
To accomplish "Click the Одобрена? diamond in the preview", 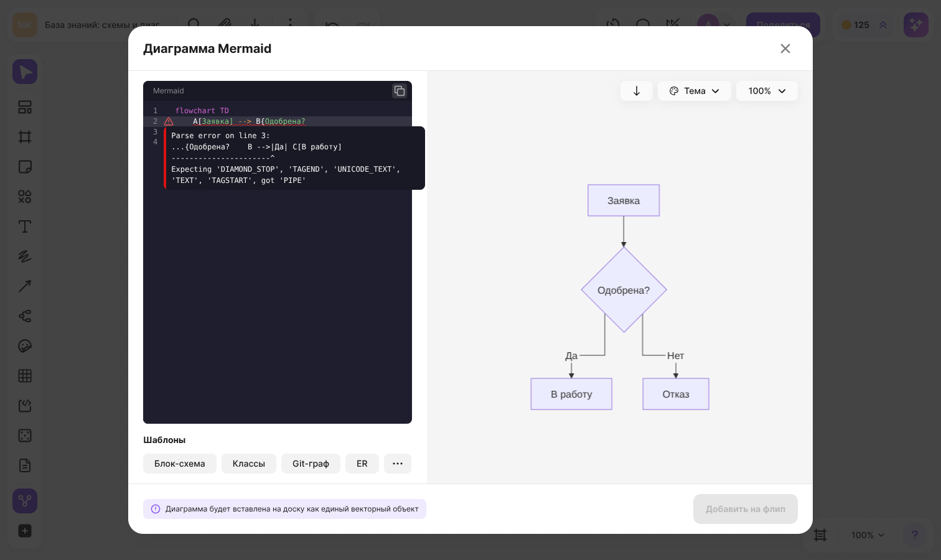I will 624,290.
